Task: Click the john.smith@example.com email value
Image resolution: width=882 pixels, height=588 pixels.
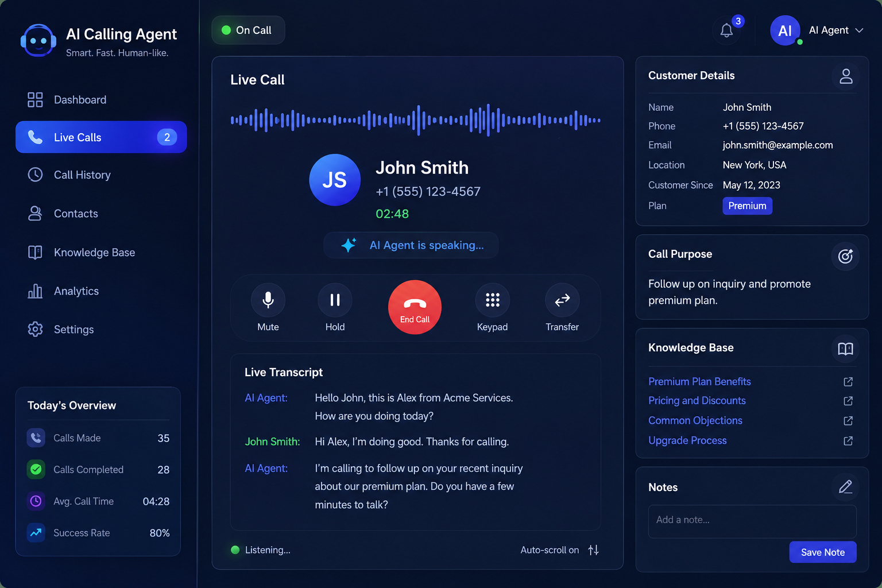Action: [x=777, y=145]
